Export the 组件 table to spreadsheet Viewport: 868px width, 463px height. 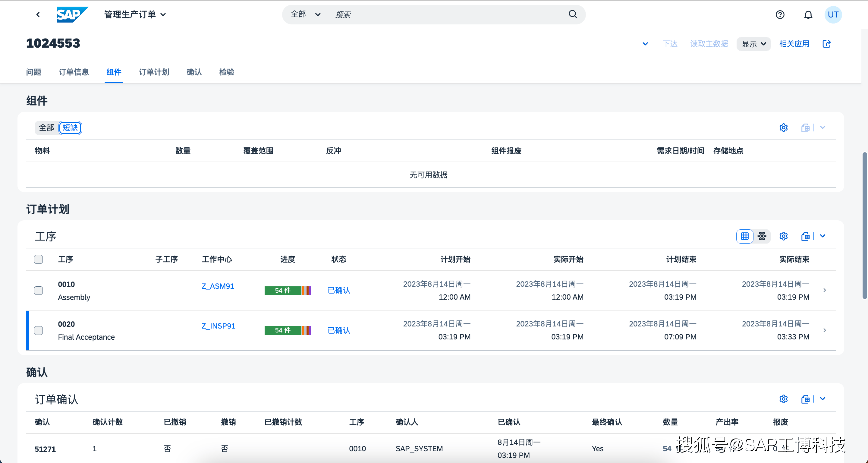coord(806,128)
